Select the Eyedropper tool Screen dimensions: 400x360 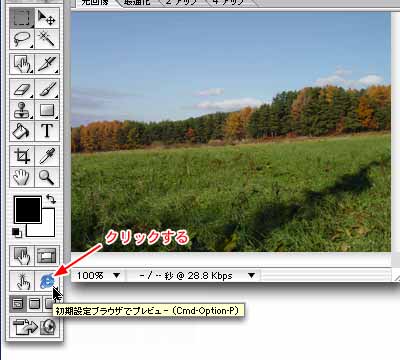(x=47, y=156)
